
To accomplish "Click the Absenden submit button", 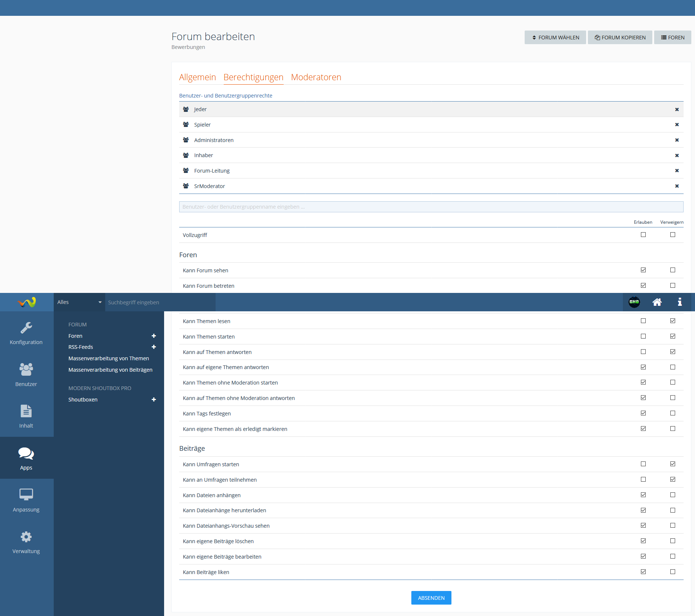I will [x=431, y=598].
